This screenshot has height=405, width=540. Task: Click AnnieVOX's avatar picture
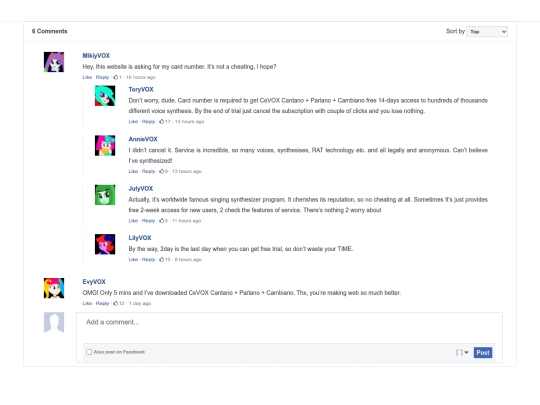tap(105, 145)
